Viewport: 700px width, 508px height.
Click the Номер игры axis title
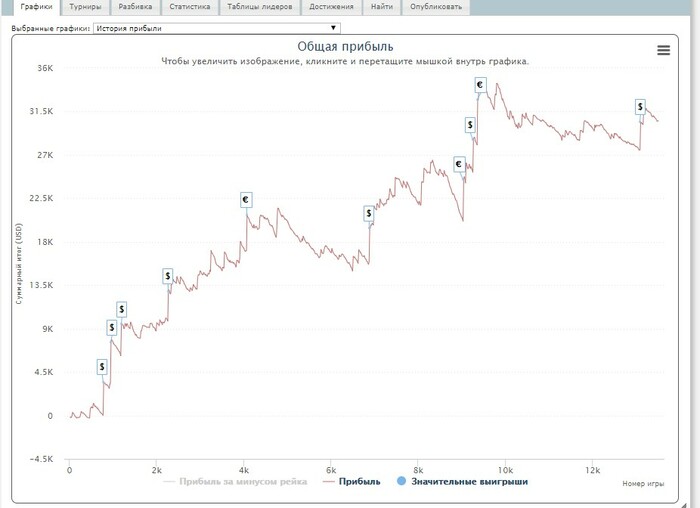[x=643, y=483]
